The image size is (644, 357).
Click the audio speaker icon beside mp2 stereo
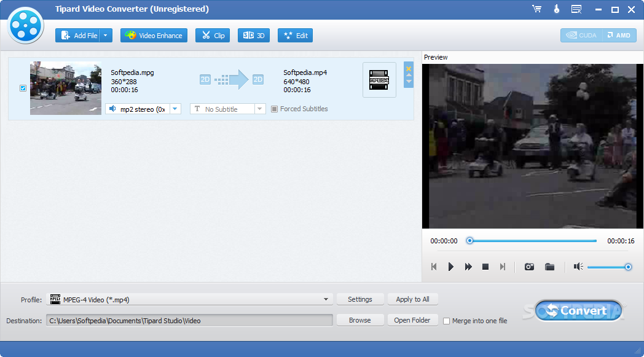click(x=112, y=109)
